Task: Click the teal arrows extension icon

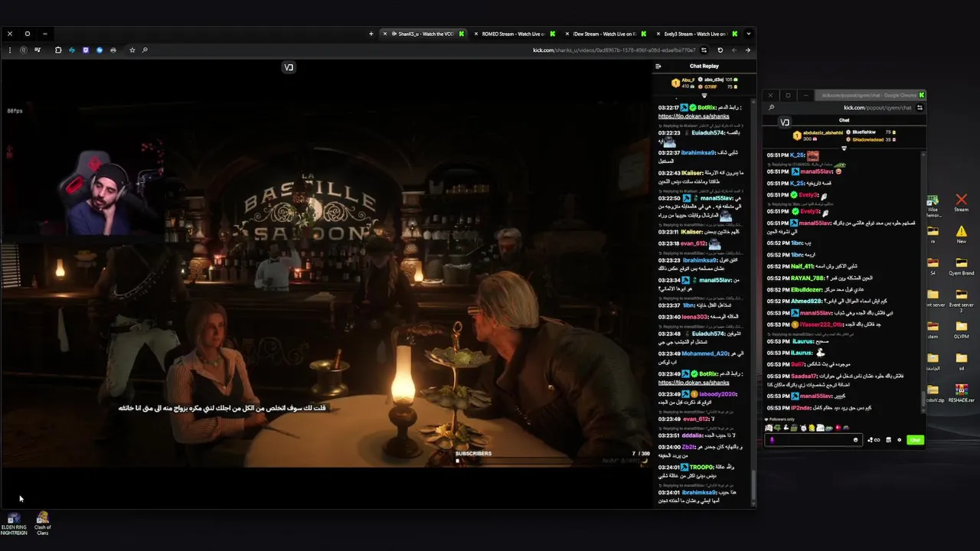Action: coord(72,51)
